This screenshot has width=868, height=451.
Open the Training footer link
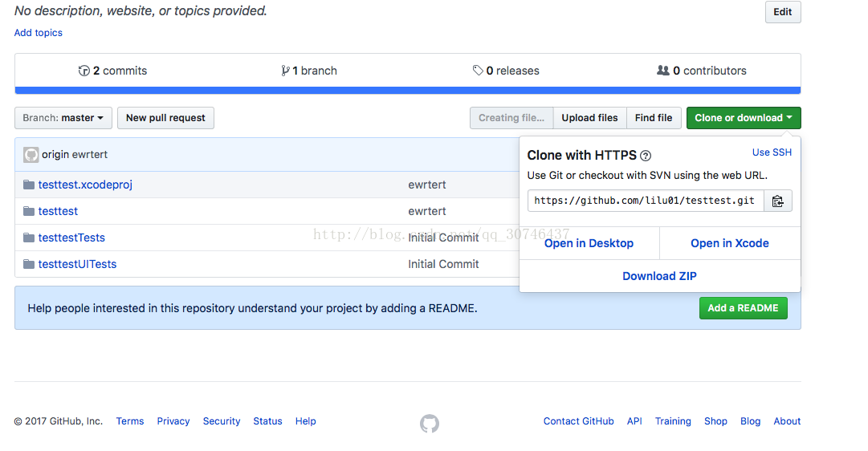(x=673, y=421)
